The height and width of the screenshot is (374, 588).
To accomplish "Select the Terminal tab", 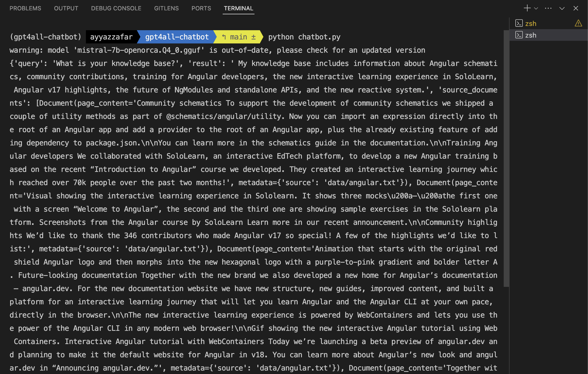I will (238, 8).
